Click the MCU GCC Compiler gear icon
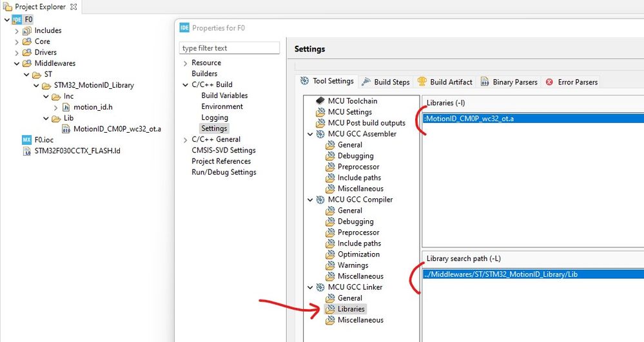The width and height of the screenshot is (644, 342). pyautogui.click(x=320, y=200)
